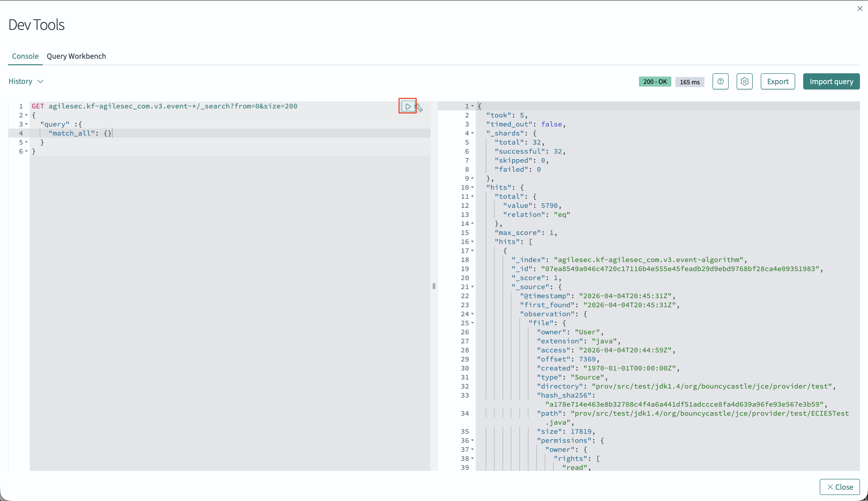Click the "_index" event-algorithm line
The image size is (868, 501).
click(629, 260)
